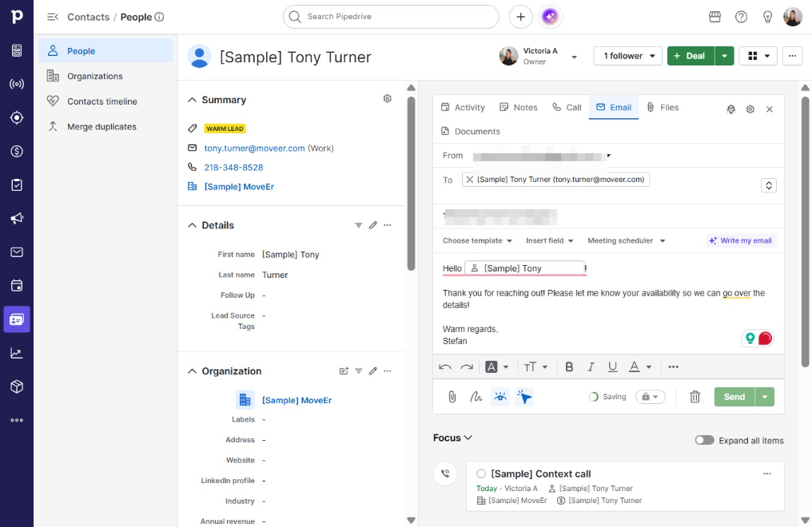
Task: Open the help question mark icon
Action: pyautogui.click(x=741, y=17)
